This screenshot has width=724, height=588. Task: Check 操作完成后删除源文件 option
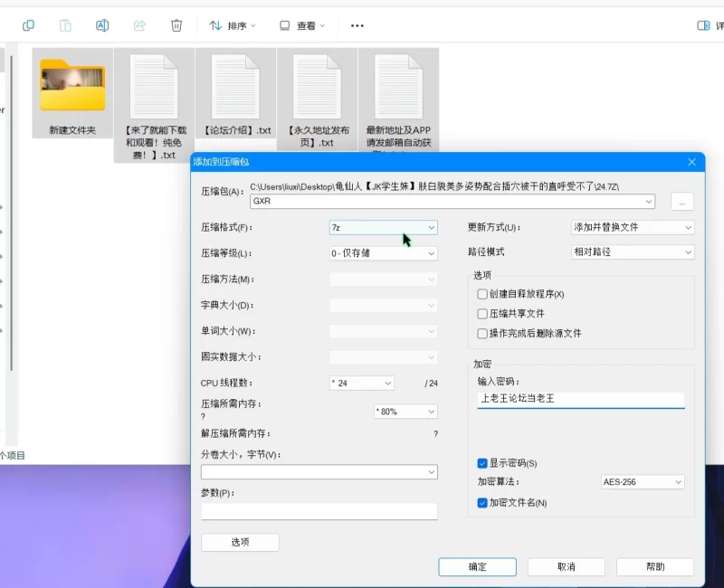pos(482,333)
